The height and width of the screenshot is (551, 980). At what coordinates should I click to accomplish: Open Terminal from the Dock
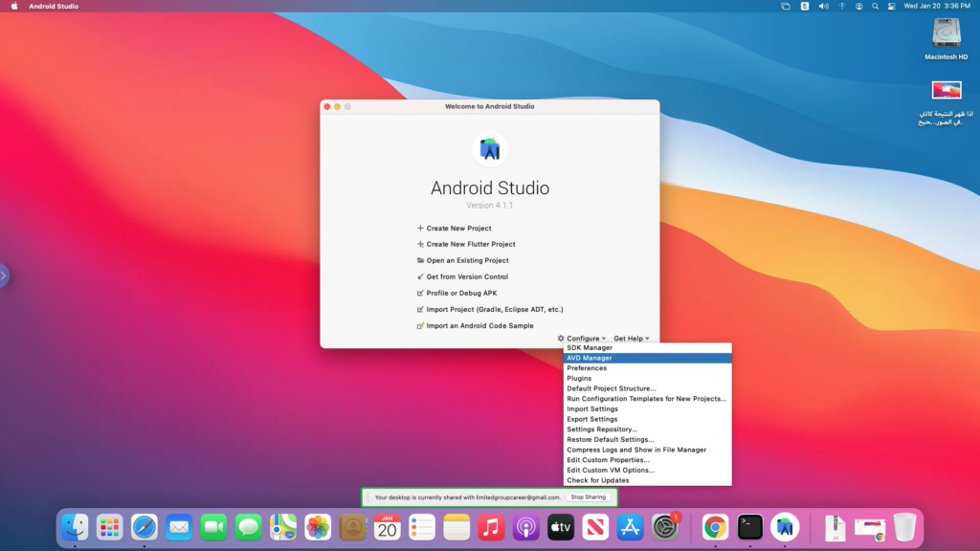pyautogui.click(x=750, y=527)
